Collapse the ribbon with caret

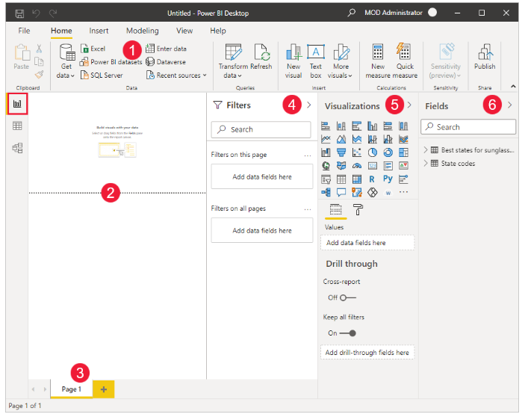click(x=513, y=87)
